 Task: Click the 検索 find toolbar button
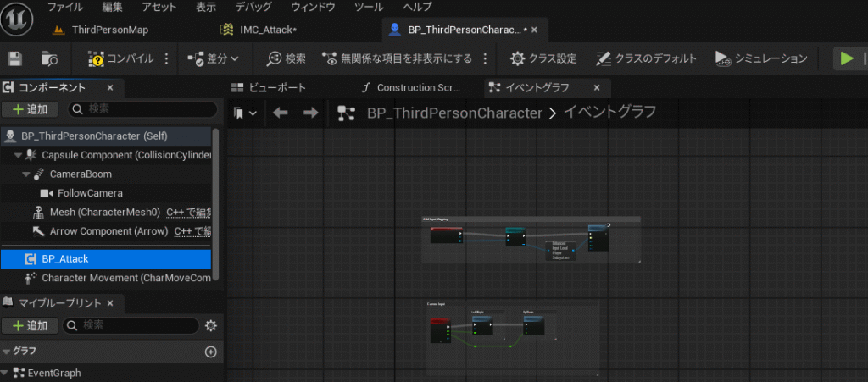(287, 58)
